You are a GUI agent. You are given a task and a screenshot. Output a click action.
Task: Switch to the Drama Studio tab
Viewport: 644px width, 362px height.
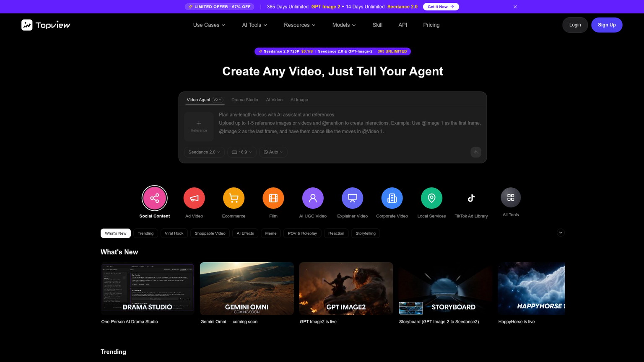(245, 100)
